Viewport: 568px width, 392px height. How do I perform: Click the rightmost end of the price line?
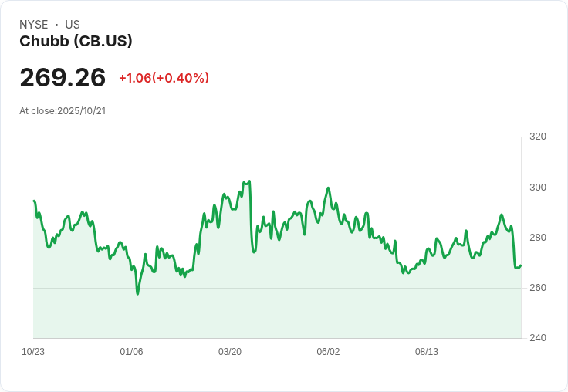tap(521, 265)
